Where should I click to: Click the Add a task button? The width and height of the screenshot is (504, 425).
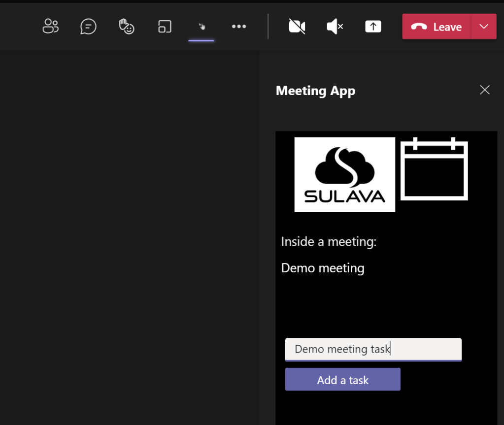[x=342, y=380]
